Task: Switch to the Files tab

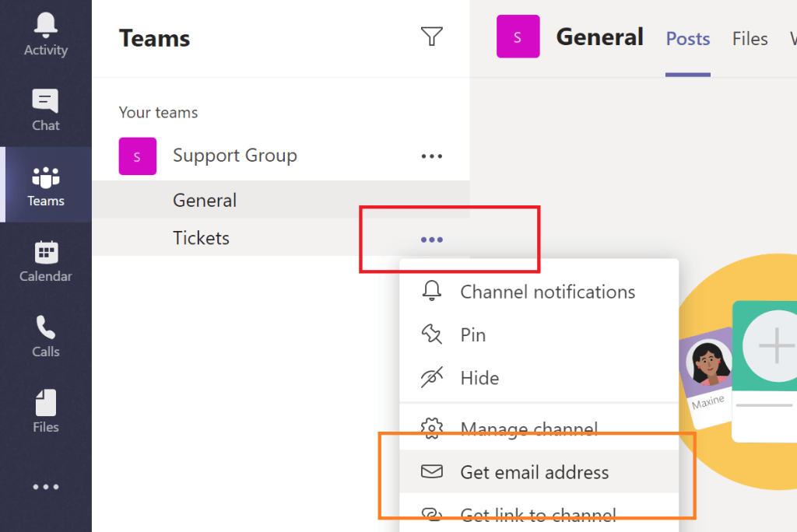Action: coord(750,39)
